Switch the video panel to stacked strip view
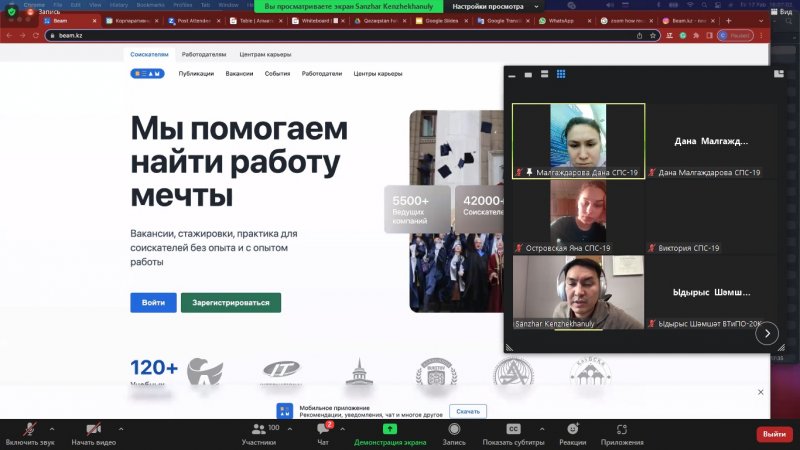The height and width of the screenshot is (450, 800). (544, 74)
